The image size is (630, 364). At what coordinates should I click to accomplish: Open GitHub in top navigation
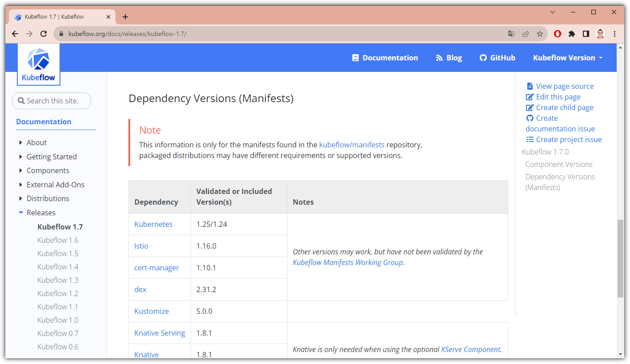498,58
